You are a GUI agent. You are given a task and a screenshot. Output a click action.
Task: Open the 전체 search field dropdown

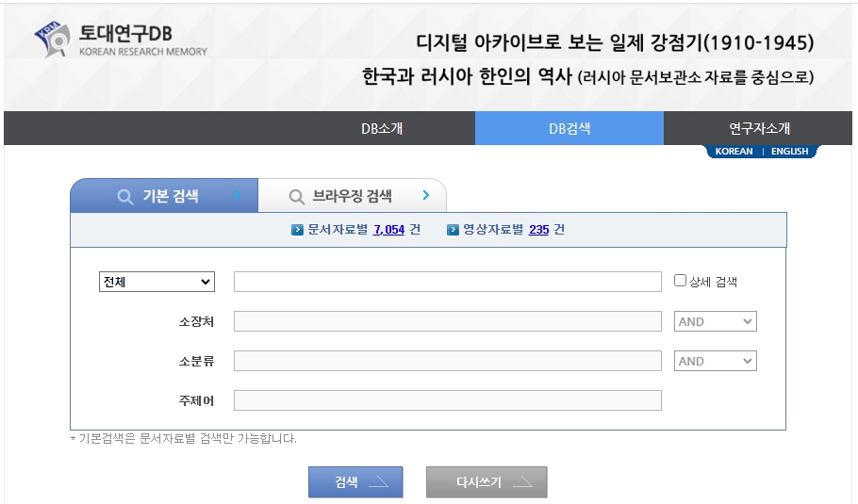[x=157, y=282]
